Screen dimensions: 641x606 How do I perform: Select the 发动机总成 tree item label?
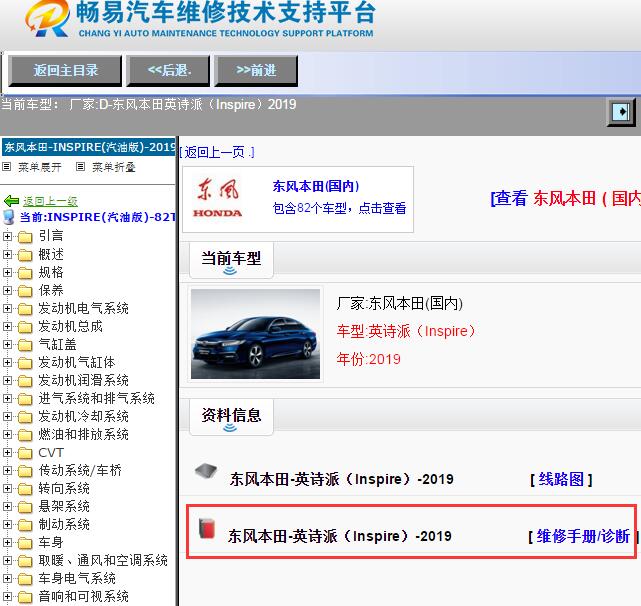(70, 326)
